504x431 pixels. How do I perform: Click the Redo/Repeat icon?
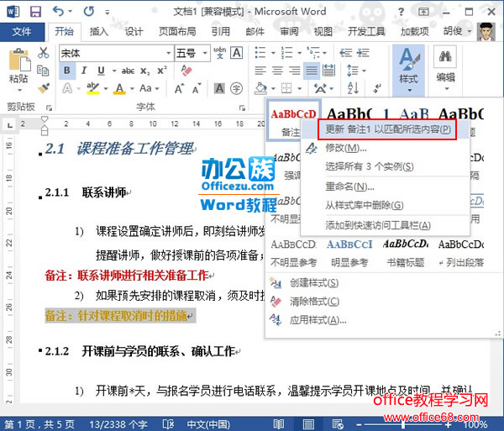(x=89, y=12)
